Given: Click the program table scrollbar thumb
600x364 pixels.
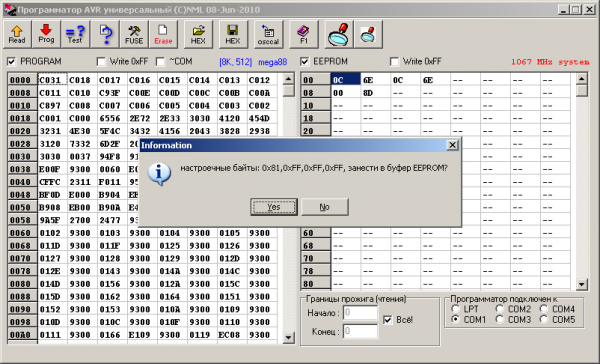Looking at the screenshot, I should click(288, 90).
